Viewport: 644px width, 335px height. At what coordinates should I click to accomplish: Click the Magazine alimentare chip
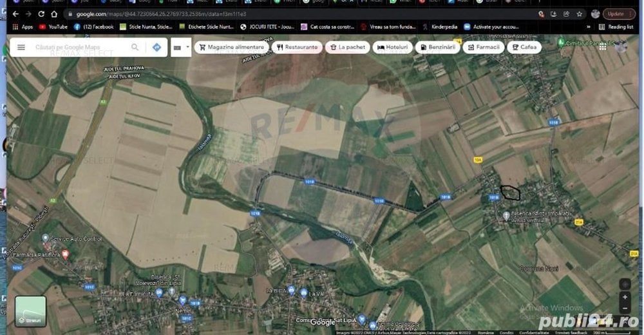[x=231, y=48]
